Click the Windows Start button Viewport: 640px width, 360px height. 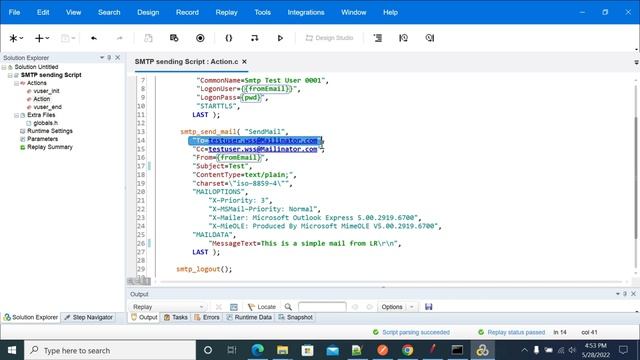point(12,350)
